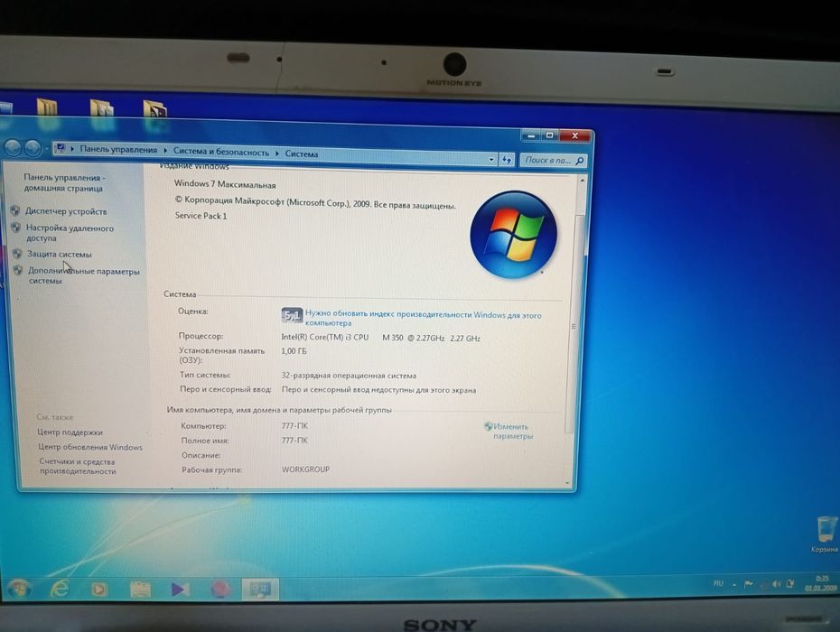Viewport: 840px width, 632px height.
Task: Click shield icon beside 'Диспетчер устройств'
Action: tap(15, 210)
